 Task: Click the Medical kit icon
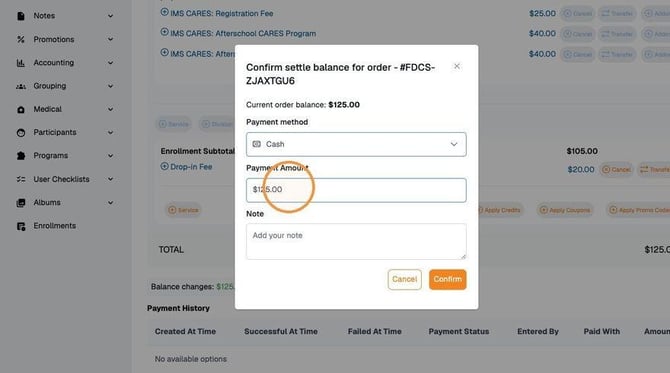tap(21, 109)
